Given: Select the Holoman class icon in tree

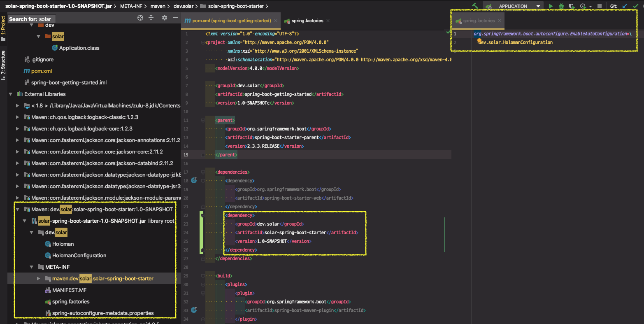Looking at the screenshot, I should coord(48,244).
